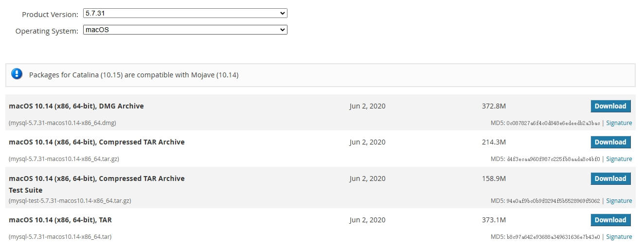Open Signature link for DMG Archive
The height and width of the screenshot is (251, 644).
pos(619,123)
